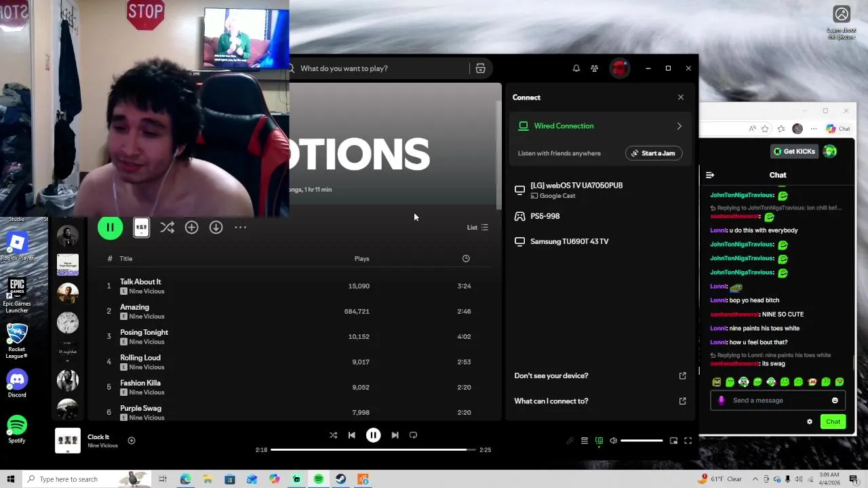Image resolution: width=868 pixels, height=488 pixels.
Task: Open Rocket League desktop shortcut
Action: pos(17,341)
